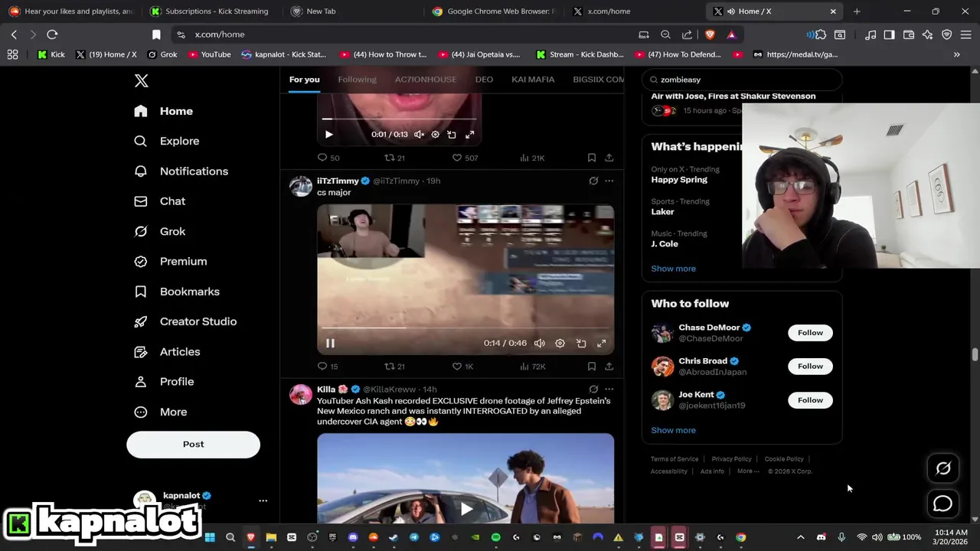Open Profile in X sidebar

[x=163, y=381]
